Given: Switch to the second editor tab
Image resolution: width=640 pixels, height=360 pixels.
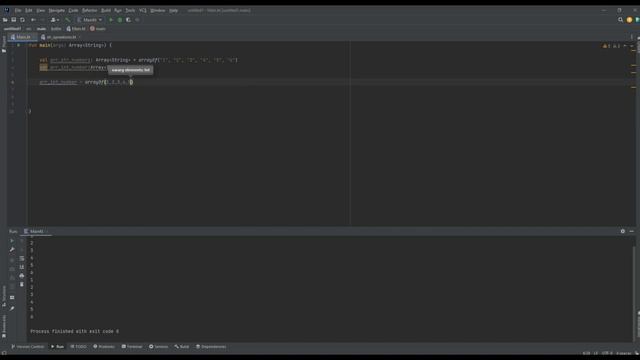Looking at the screenshot, I should (x=61, y=37).
